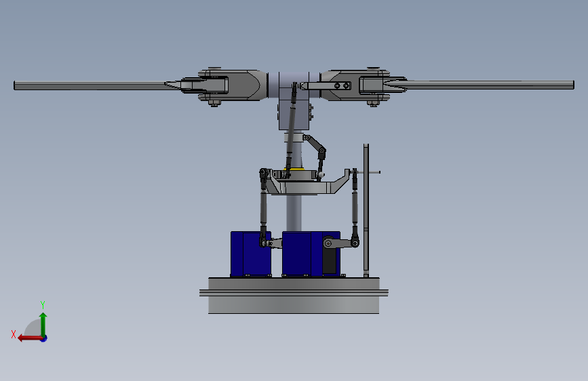Select the swashplate lower tray body
This screenshot has width=588, height=381.
tap(307, 186)
